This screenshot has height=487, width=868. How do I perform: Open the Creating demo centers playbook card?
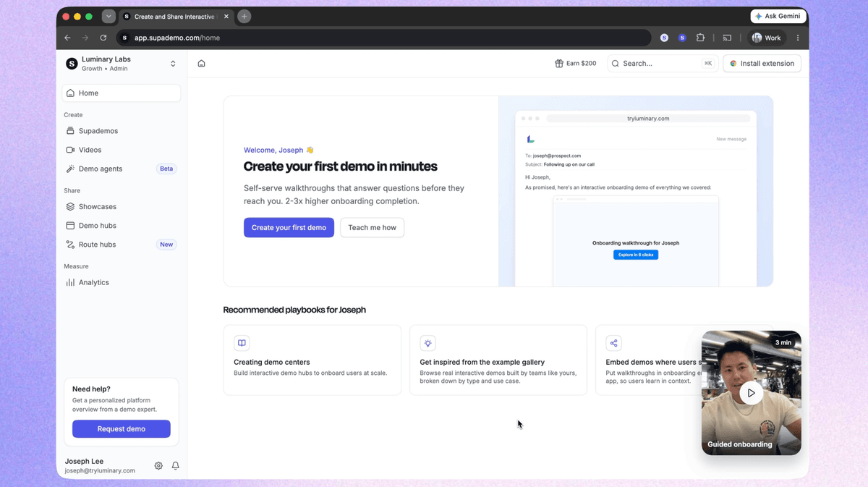(312, 360)
